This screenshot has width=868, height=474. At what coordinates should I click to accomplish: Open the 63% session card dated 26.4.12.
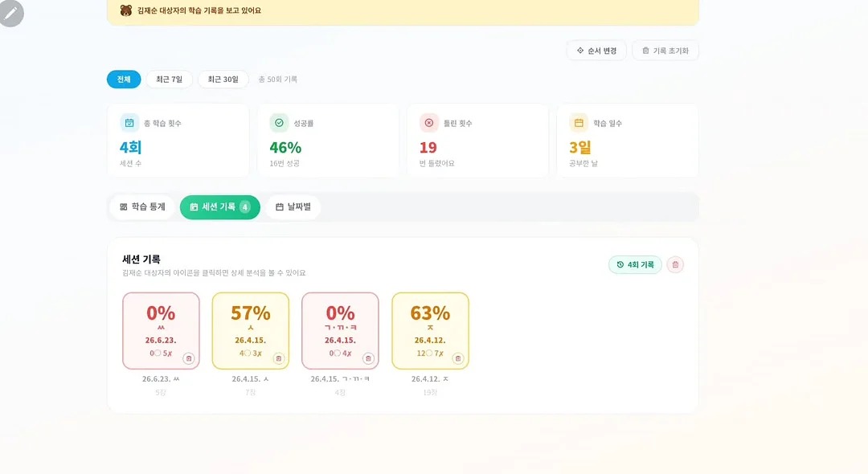(x=430, y=331)
